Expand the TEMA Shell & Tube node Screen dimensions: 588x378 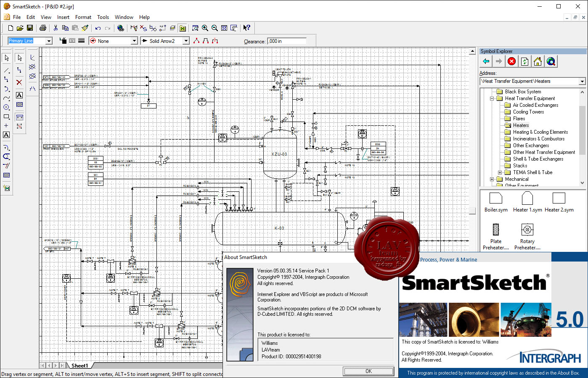[x=500, y=172]
